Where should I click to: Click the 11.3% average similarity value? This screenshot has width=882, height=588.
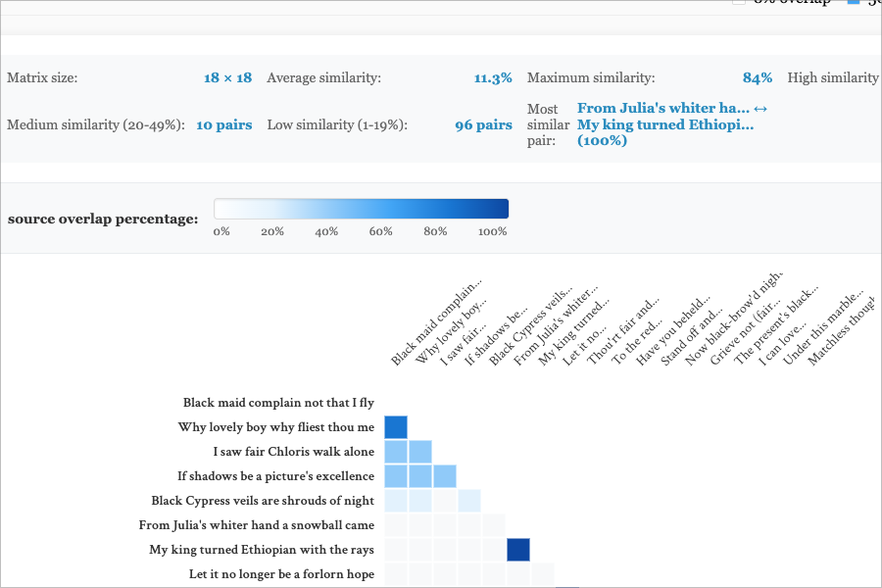coord(493,77)
